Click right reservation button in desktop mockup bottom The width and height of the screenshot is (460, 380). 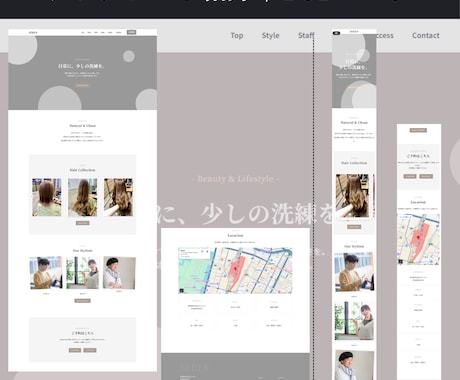tap(90, 350)
